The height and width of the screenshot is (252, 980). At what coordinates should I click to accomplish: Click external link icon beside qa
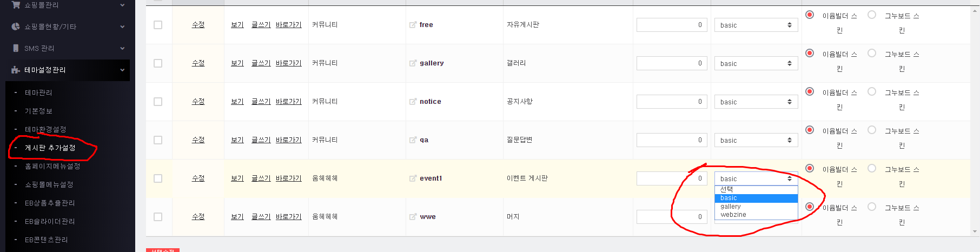[413, 140]
